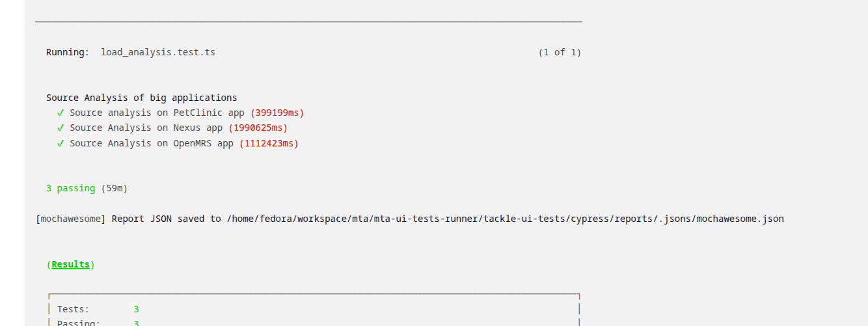Select the "Source analysis on PetClinic app" test name

coord(157,113)
